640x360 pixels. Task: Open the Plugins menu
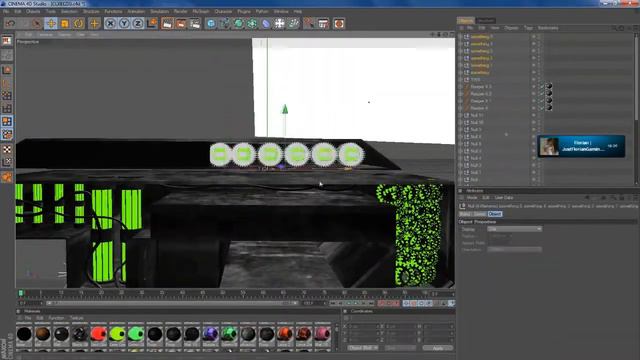pyautogui.click(x=244, y=11)
